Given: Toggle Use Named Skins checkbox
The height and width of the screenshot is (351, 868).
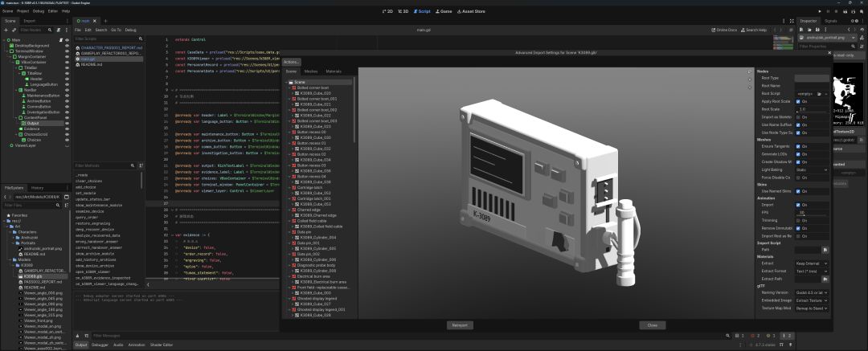Looking at the screenshot, I should pos(798,191).
